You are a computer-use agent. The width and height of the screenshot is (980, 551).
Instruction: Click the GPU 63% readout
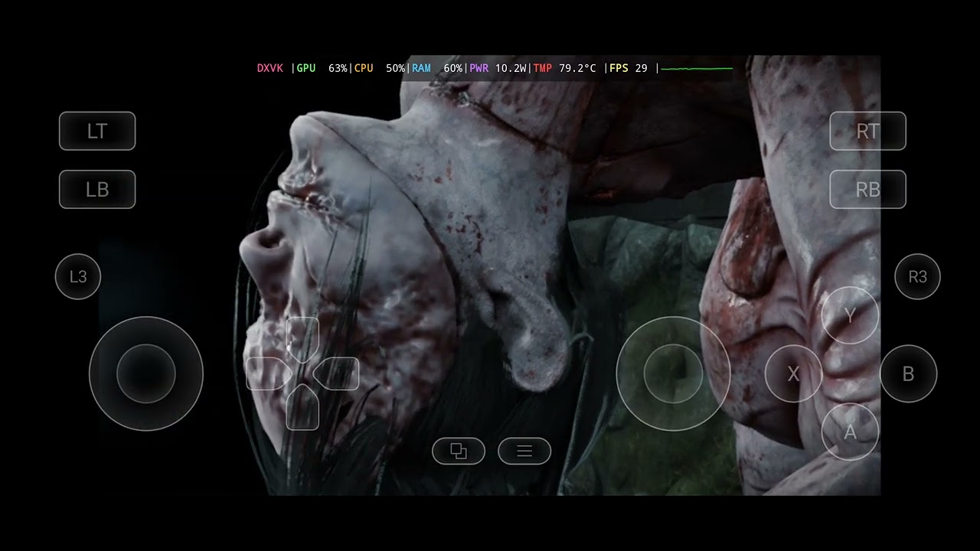(x=322, y=68)
